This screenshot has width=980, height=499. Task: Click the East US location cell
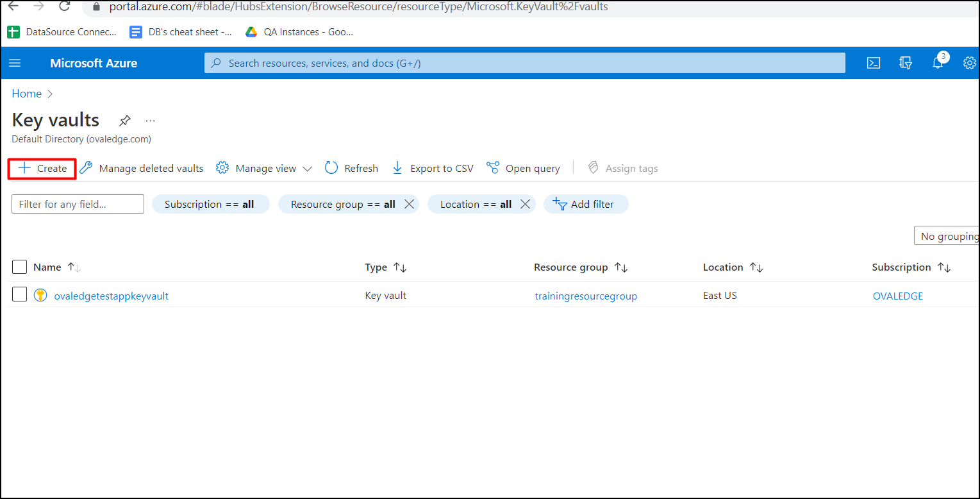(720, 296)
